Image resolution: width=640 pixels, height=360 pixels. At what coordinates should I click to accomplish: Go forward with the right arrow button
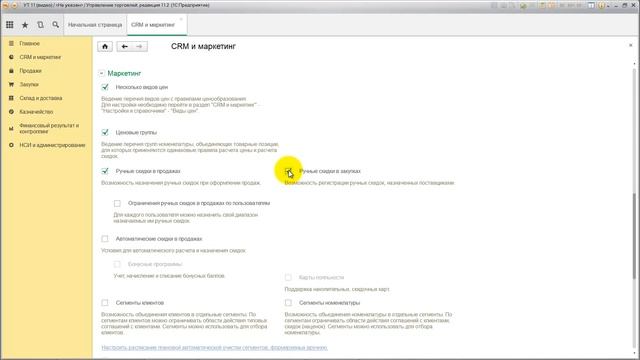click(139, 47)
